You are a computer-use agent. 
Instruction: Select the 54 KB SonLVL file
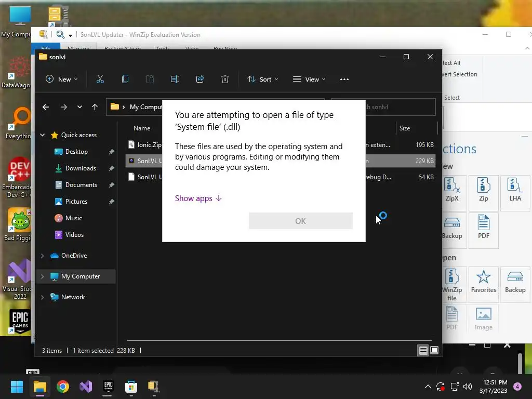(280, 177)
